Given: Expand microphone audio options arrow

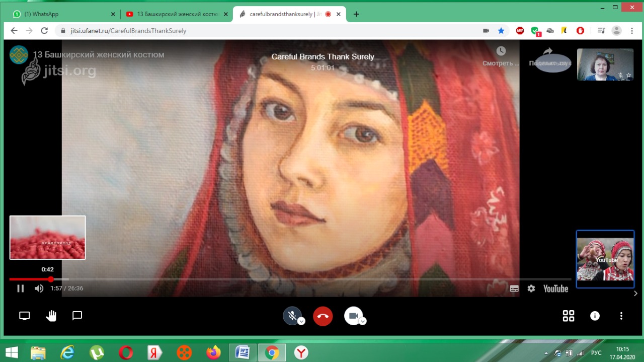Looking at the screenshot, I should pyautogui.click(x=301, y=321).
